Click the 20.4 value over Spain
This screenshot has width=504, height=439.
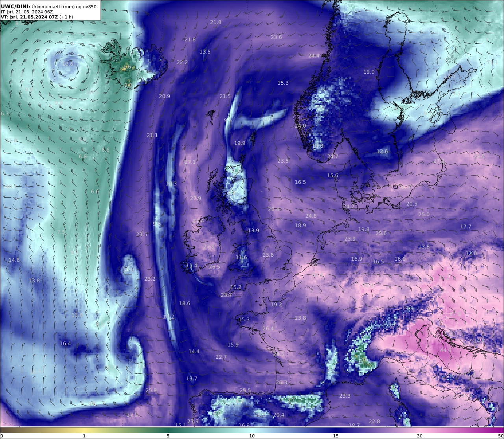279,415
